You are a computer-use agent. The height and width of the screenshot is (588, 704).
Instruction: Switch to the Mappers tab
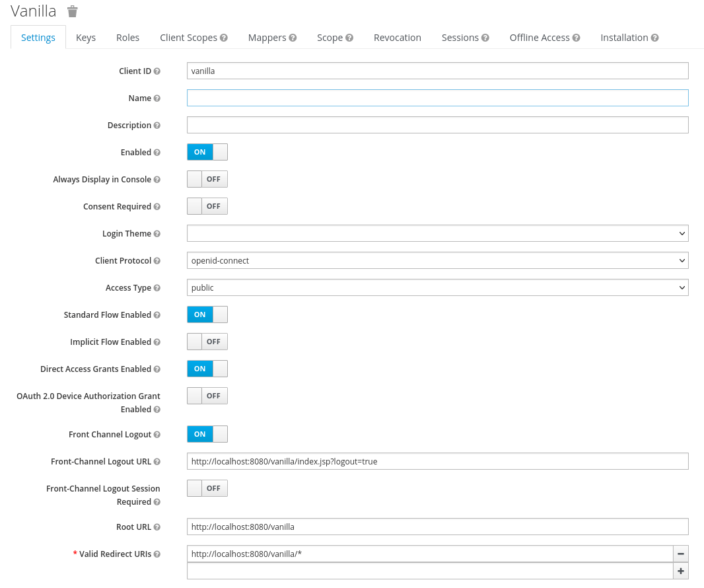point(267,38)
